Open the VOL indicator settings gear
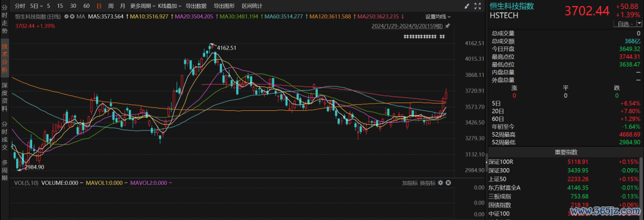644x220 pixels. (x=440, y=182)
